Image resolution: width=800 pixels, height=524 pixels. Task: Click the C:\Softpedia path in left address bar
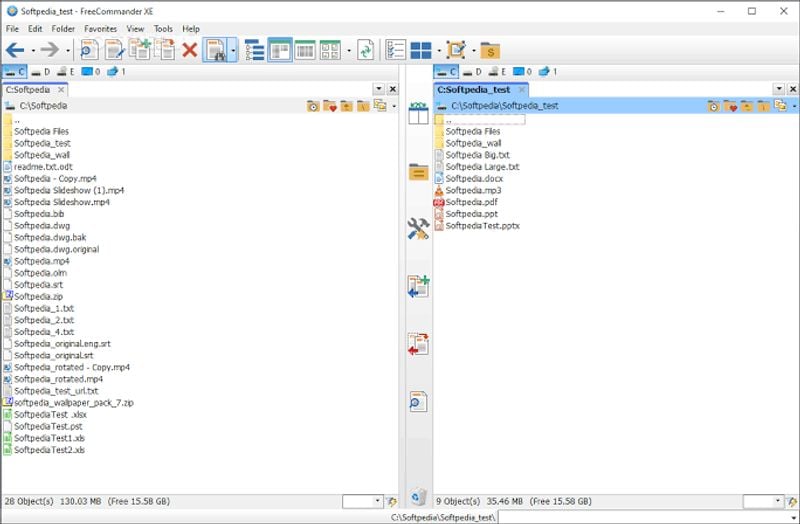point(43,106)
